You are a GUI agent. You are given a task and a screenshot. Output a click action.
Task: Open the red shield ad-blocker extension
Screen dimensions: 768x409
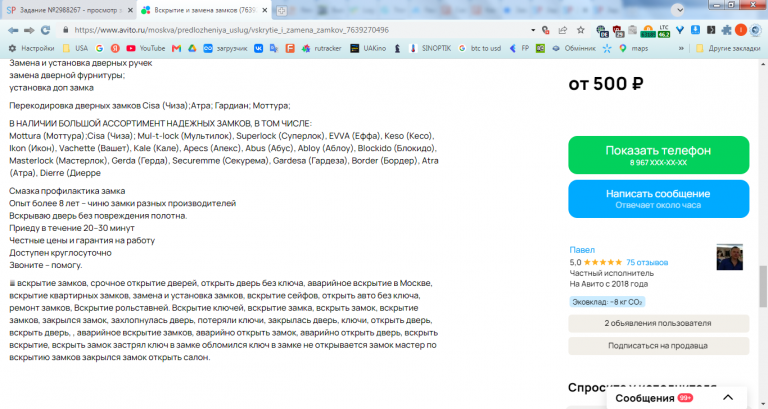[618, 31]
